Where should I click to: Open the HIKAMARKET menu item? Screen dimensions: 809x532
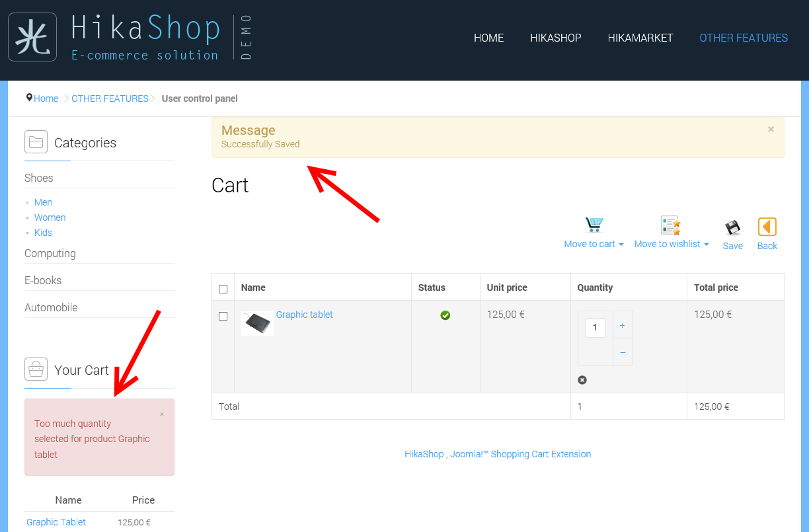click(640, 38)
